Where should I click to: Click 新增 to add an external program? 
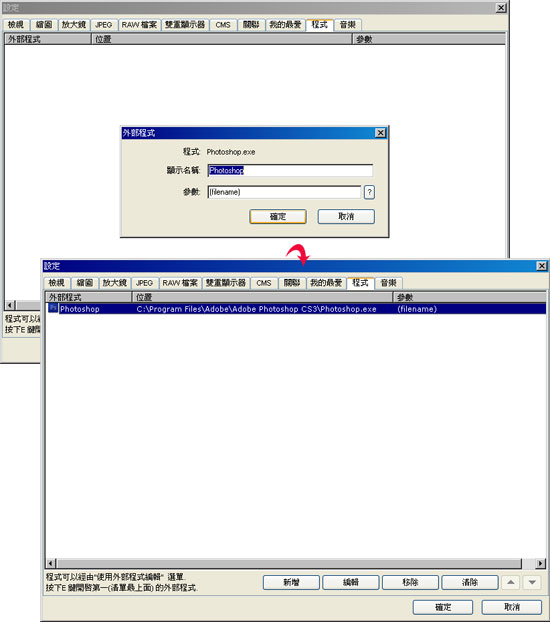pyautogui.click(x=291, y=582)
